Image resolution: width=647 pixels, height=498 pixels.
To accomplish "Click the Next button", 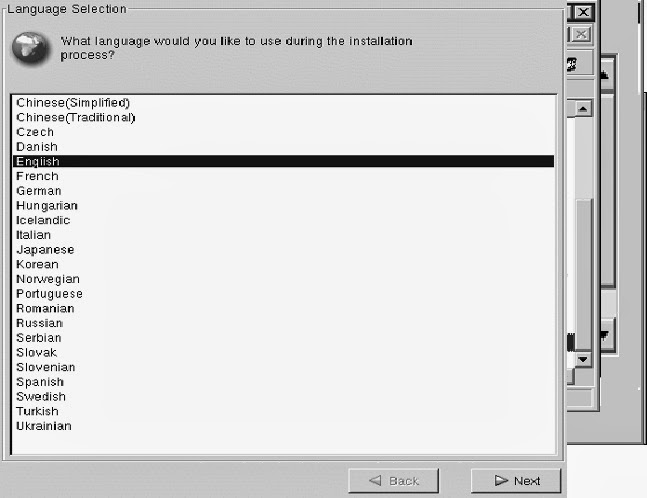I will (x=516, y=481).
